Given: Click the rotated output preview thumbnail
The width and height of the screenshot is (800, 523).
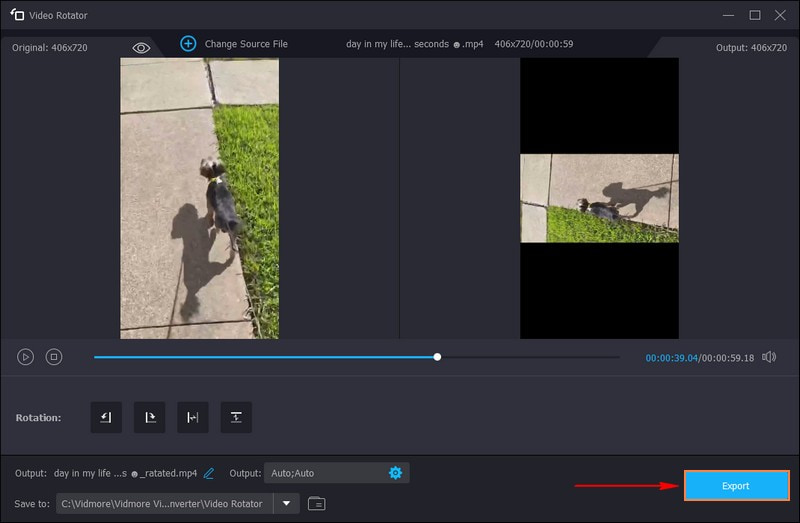Looking at the screenshot, I should tap(599, 198).
